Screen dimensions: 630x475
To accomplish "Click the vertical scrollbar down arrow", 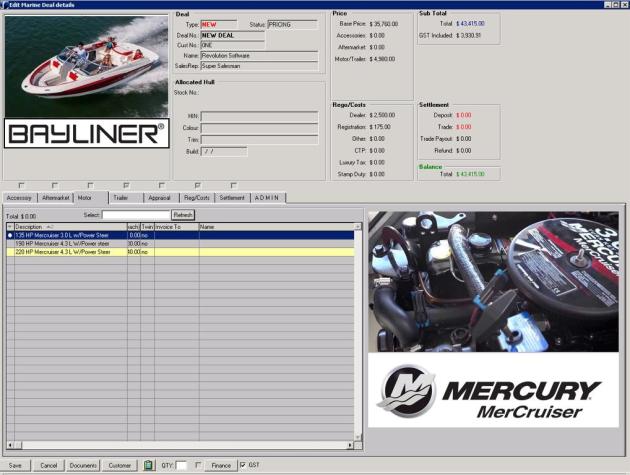I will point(358,437).
